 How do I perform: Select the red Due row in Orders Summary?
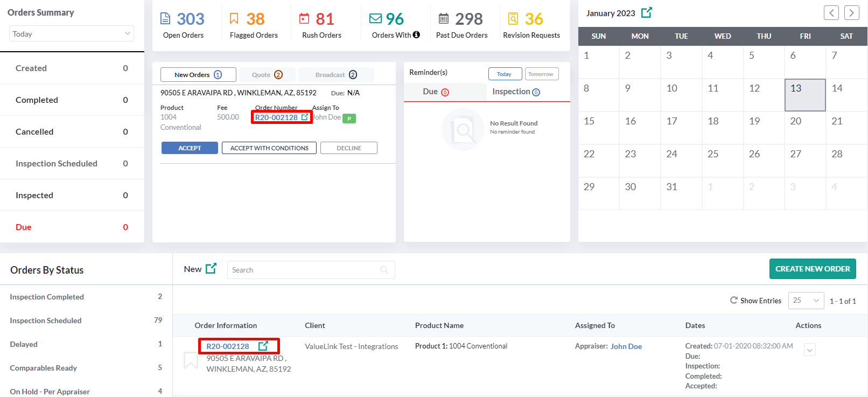click(x=72, y=227)
